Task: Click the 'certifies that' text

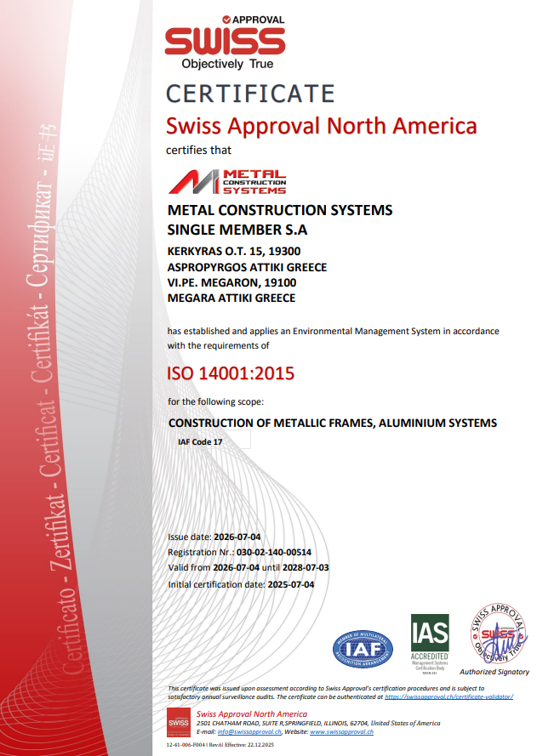Action: coord(199,150)
